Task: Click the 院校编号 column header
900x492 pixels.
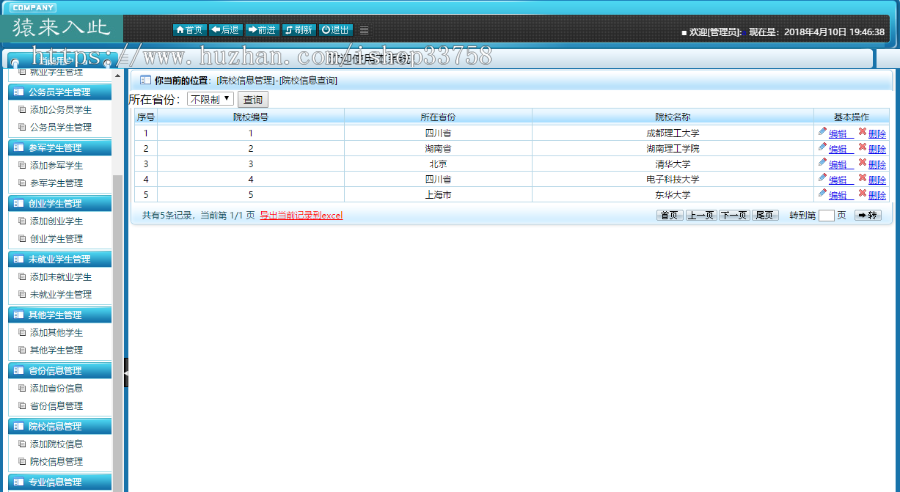Action: pos(251,117)
